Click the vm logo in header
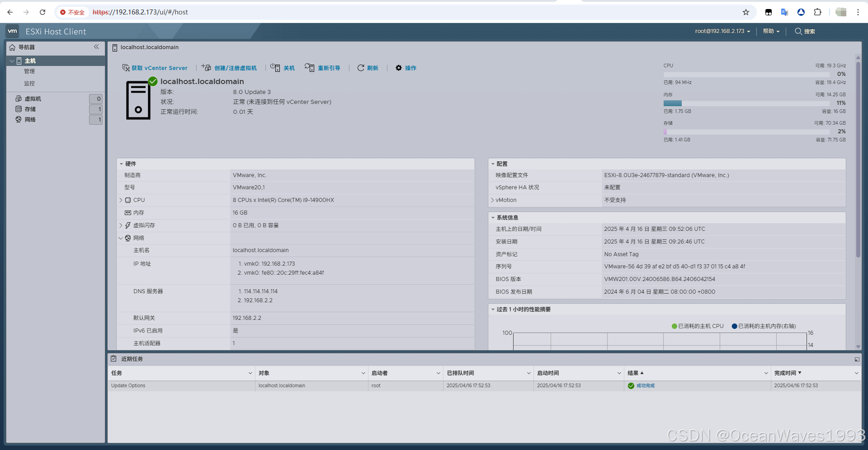 click(x=12, y=31)
